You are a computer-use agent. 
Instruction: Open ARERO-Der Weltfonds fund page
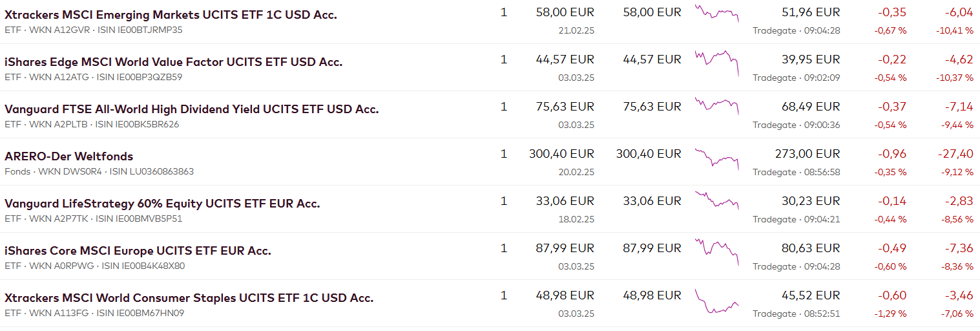(68, 156)
